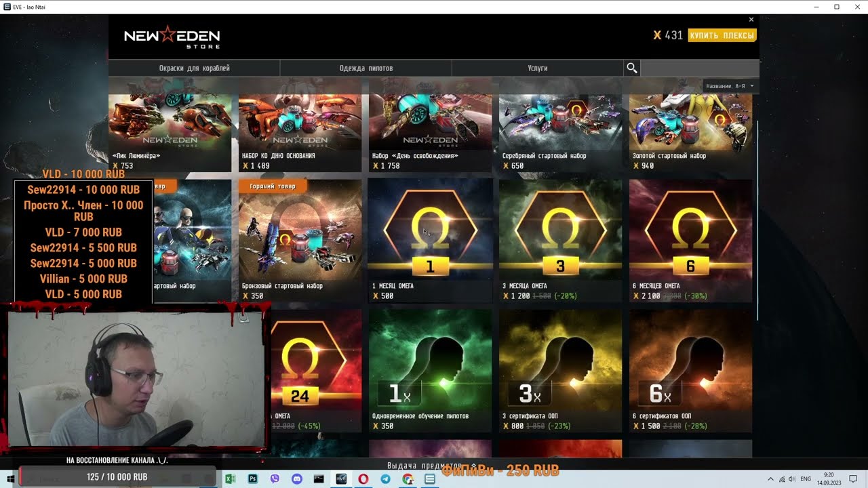Switch to Одежда пилотов tab
868x488 pixels.
(x=366, y=68)
